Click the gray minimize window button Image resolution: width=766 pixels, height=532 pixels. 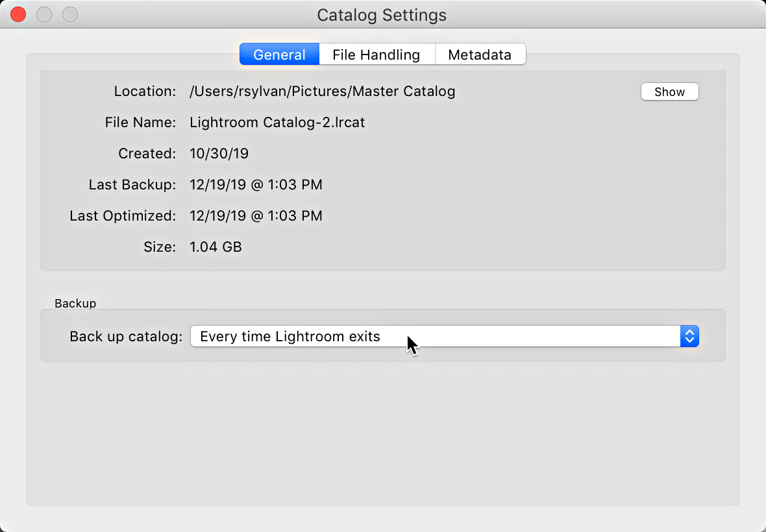(44, 14)
